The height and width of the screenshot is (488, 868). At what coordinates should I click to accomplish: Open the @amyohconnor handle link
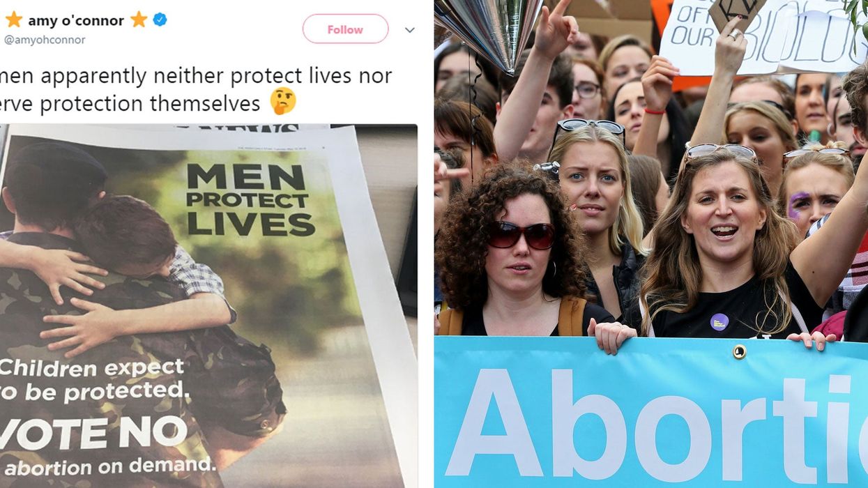45,40
